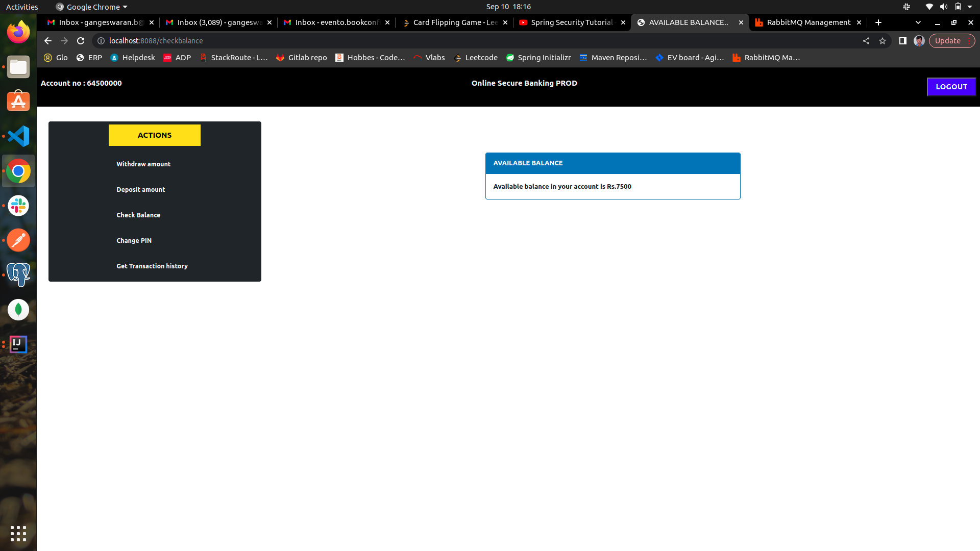980x551 pixels.
Task: Open the system status menu dropdown
Action: click(x=969, y=7)
